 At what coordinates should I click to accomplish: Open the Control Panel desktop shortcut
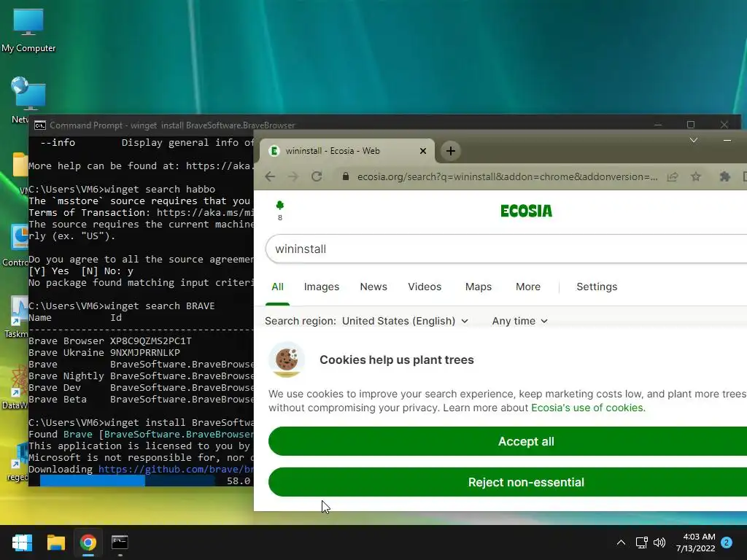point(19,245)
